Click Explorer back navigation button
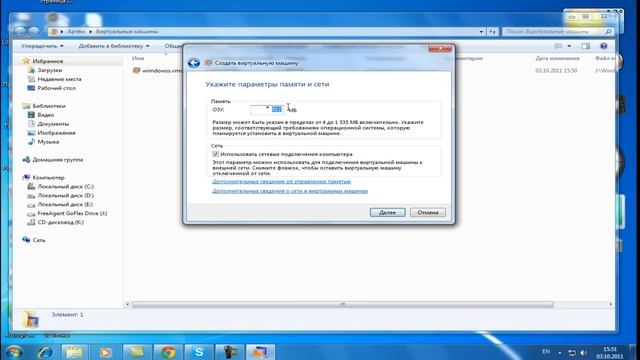This screenshot has width=640, height=360. coord(20,31)
